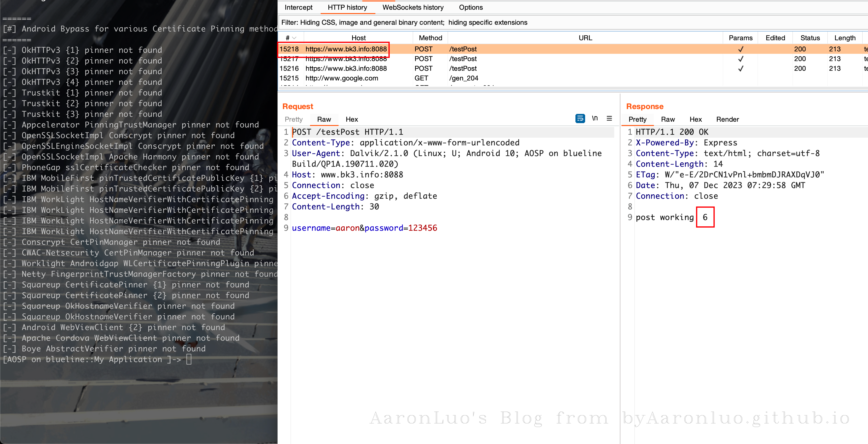
Task: Show the Request in Hex view
Action: pos(351,119)
